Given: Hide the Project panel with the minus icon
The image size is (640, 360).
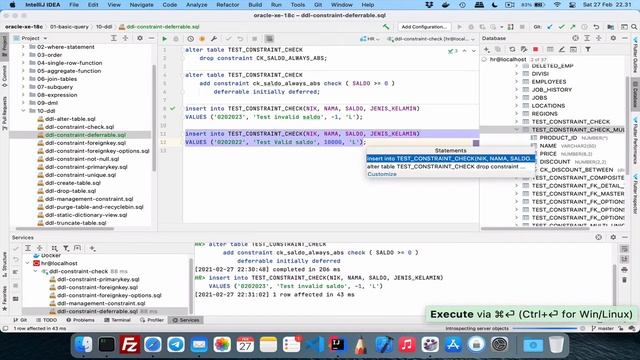Looking at the screenshot, I should 151,38.
